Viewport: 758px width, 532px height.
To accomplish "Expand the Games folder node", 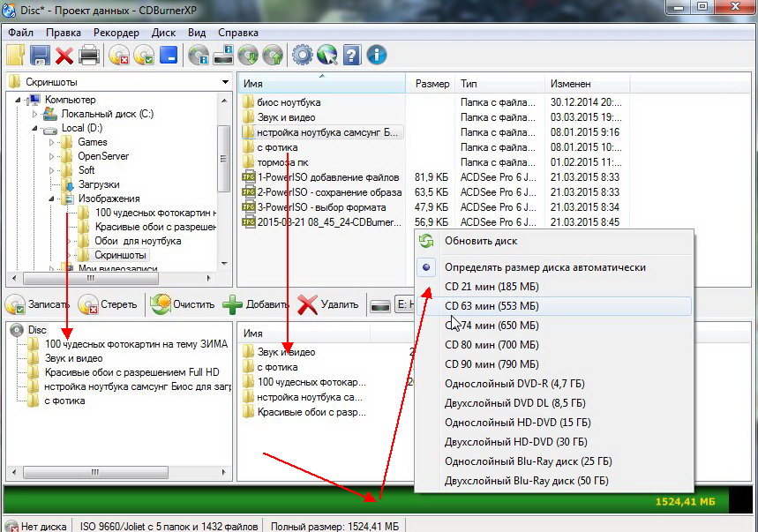I will (52, 143).
